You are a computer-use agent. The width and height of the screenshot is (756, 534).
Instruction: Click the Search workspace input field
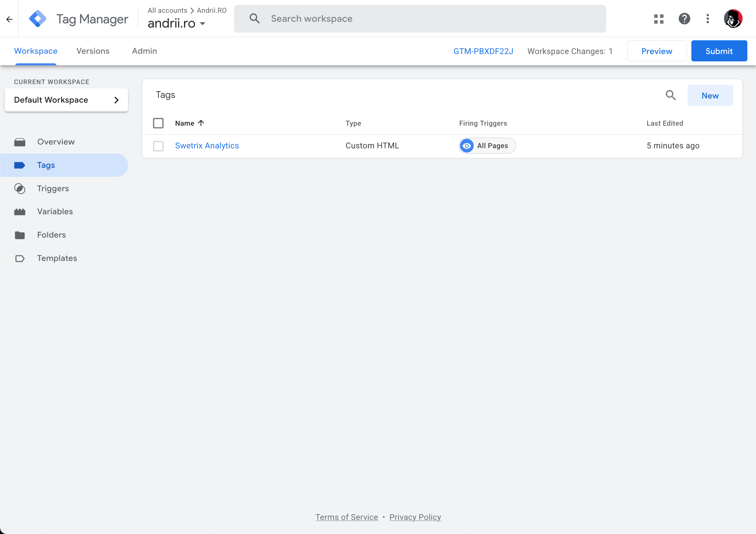(x=428, y=19)
